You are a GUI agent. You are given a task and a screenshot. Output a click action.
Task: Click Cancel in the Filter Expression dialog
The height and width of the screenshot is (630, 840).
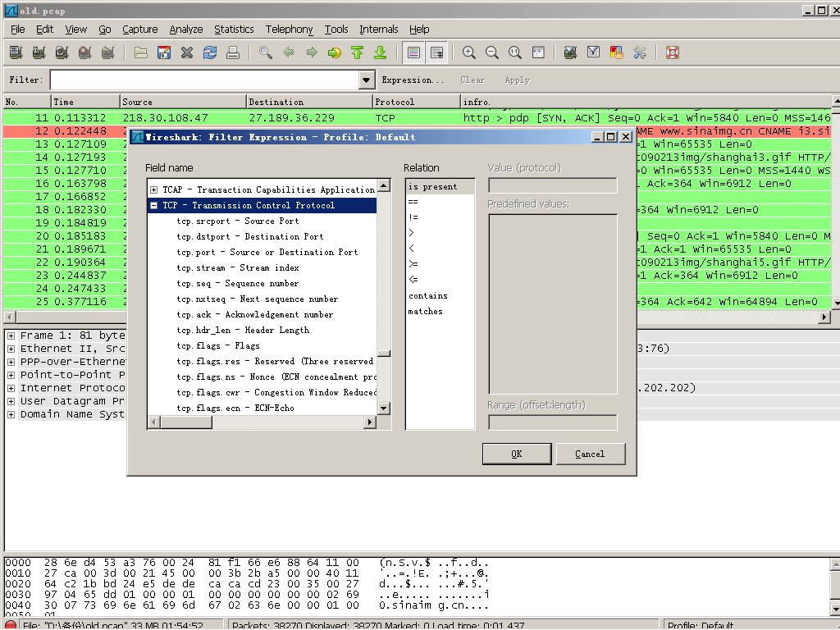click(x=590, y=454)
